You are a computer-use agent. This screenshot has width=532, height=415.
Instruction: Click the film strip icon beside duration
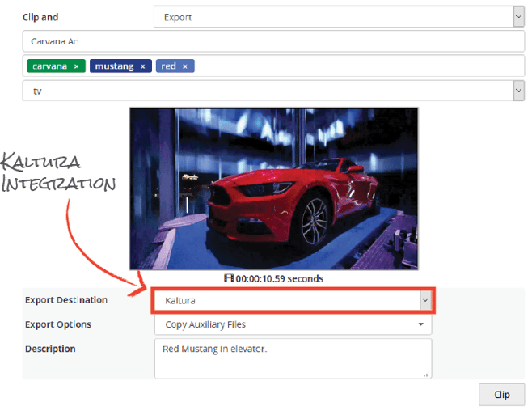(x=229, y=278)
